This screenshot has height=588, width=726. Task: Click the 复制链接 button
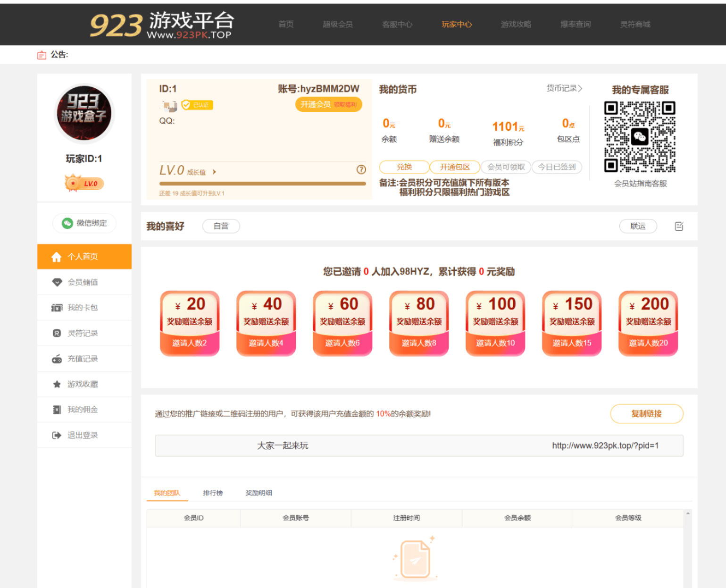[646, 414]
